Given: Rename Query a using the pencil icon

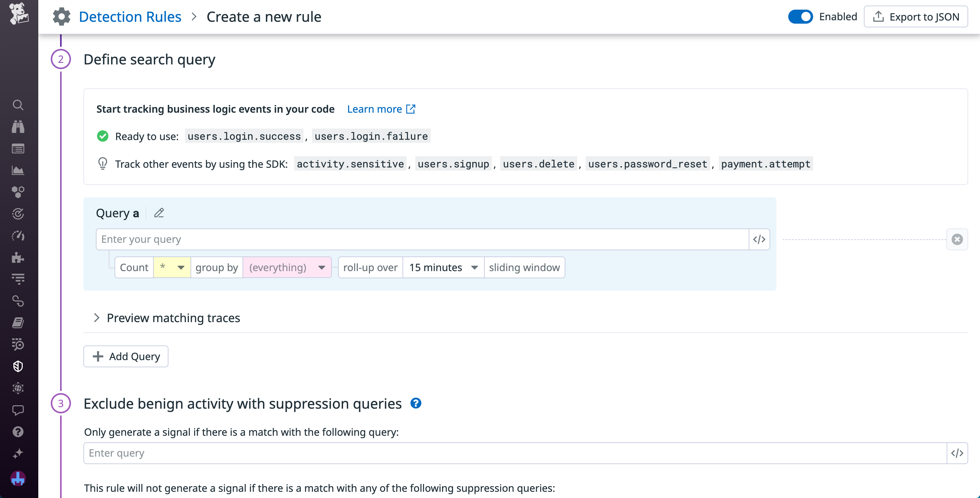Looking at the screenshot, I should tap(159, 213).
